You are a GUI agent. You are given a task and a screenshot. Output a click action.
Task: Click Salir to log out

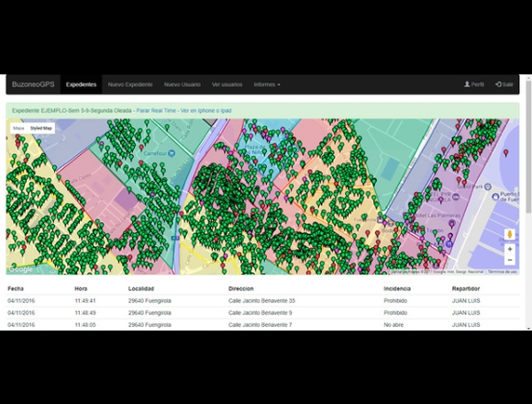tap(504, 84)
